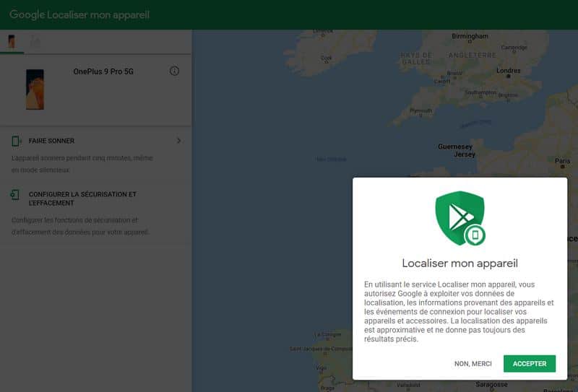Click the FAIRE SONNER phone ring icon
The height and width of the screenshot is (392, 578).
[x=16, y=141]
